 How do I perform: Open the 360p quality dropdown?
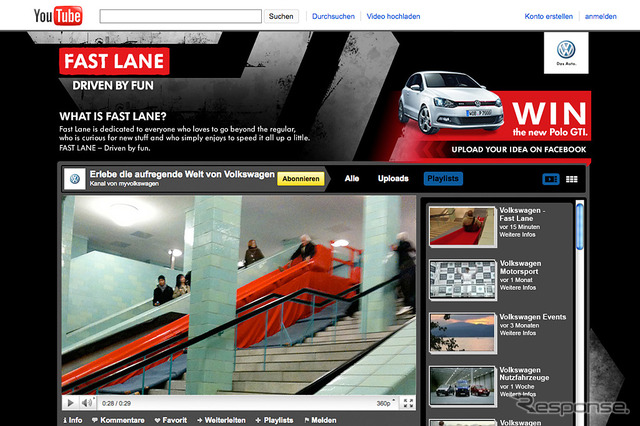point(385,403)
